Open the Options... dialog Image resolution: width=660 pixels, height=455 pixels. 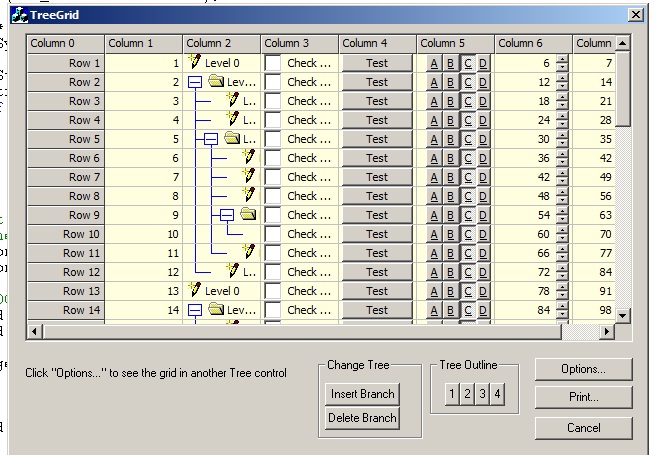583,369
